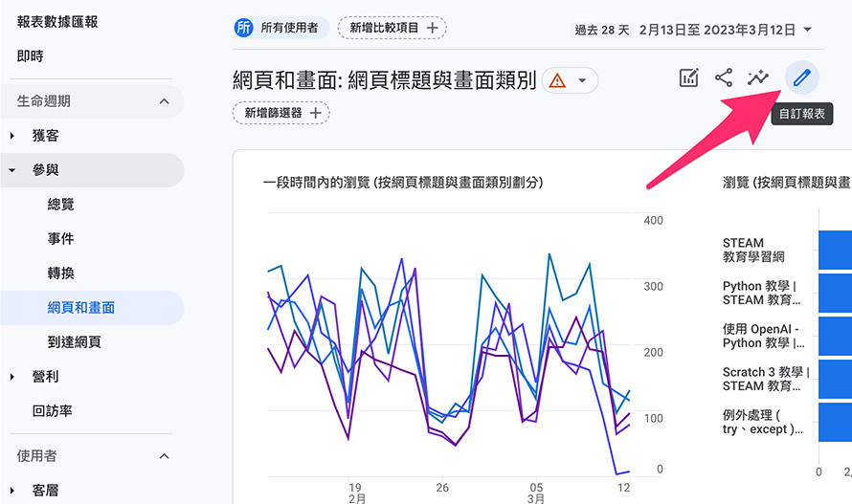Expand the 營利 tree arrow
852x504 pixels.
(x=11, y=377)
